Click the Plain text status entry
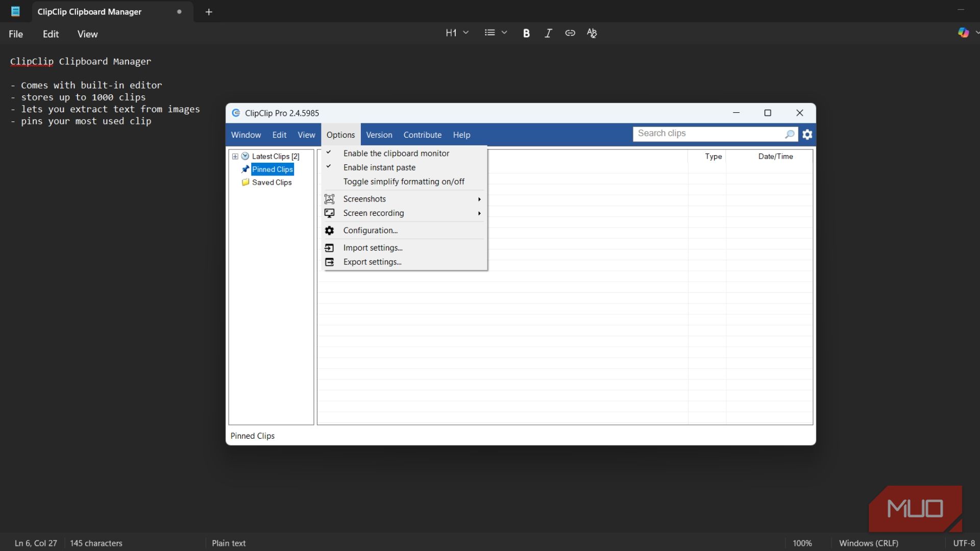The width and height of the screenshot is (980, 551). coord(229,543)
